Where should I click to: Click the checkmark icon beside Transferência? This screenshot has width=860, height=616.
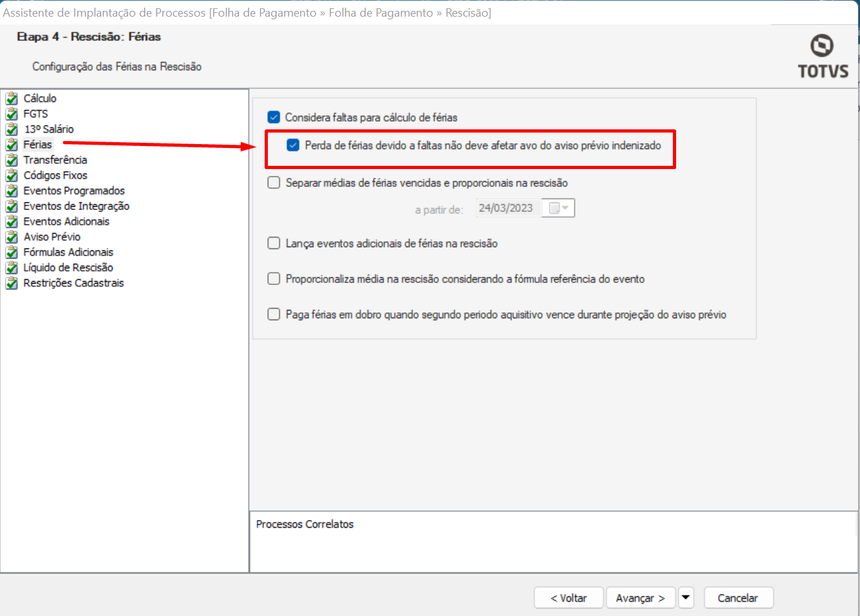point(12,160)
